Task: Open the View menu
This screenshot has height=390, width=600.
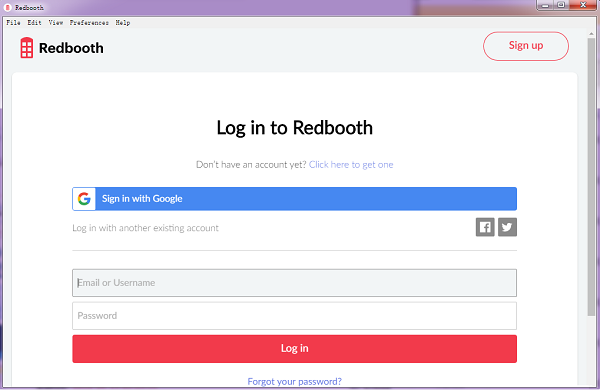Action: tap(55, 23)
